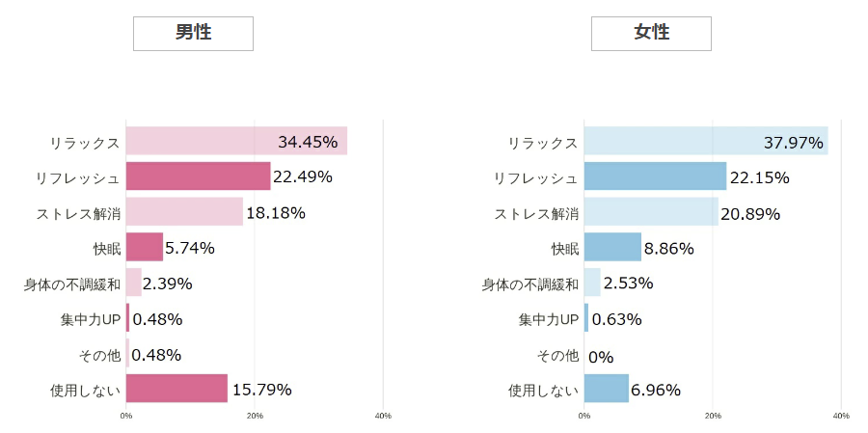Screen dimensions: 868x433
Task: Click the 40% tick on the male axis
Action: click(x=383, y=416)
